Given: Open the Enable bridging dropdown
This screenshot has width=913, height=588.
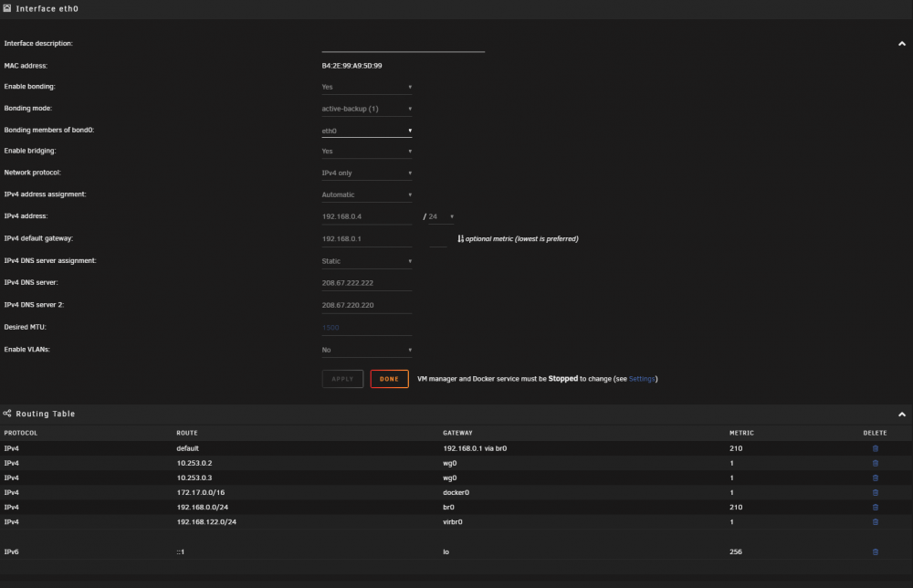Looking at the screenshot, I should [x=367, y=152].
